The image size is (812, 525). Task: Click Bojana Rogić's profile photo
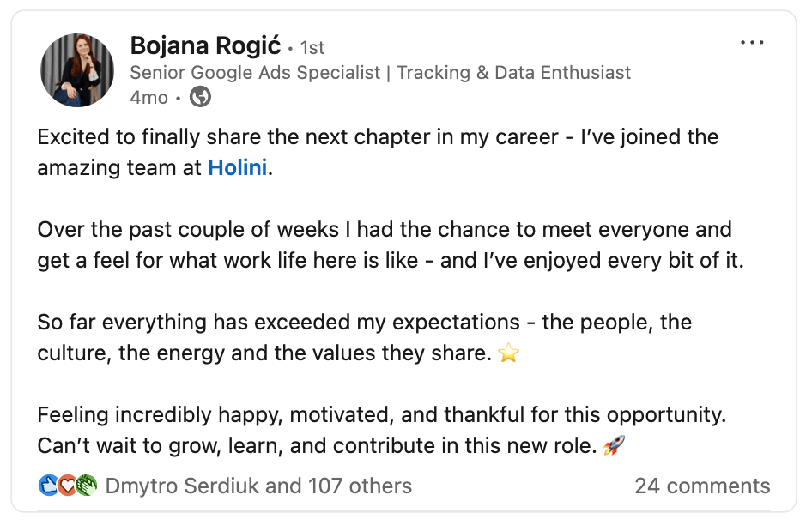click(77, 70)
